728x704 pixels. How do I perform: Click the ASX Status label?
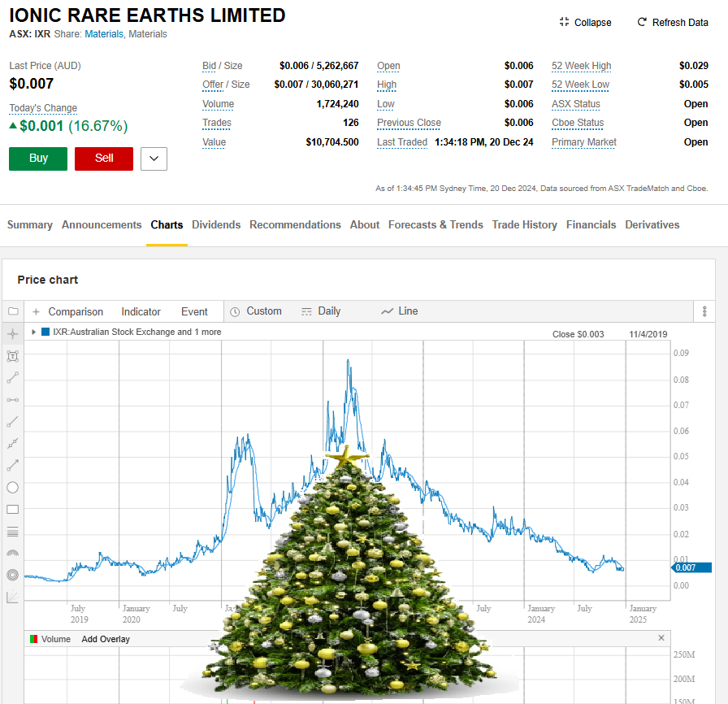pos(576,104)
